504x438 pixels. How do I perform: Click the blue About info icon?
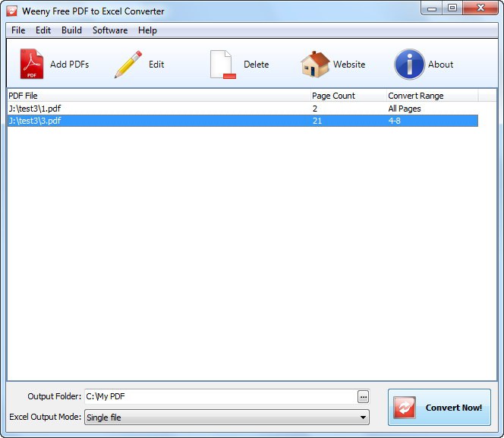[410, 64]
